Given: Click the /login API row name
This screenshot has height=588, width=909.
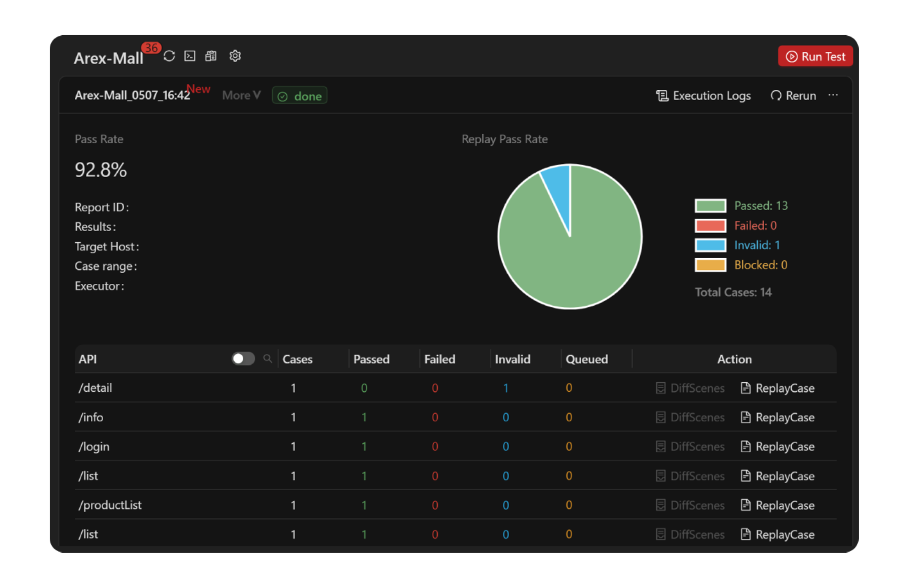Looking at the screenshot, I should click(94, 447).
